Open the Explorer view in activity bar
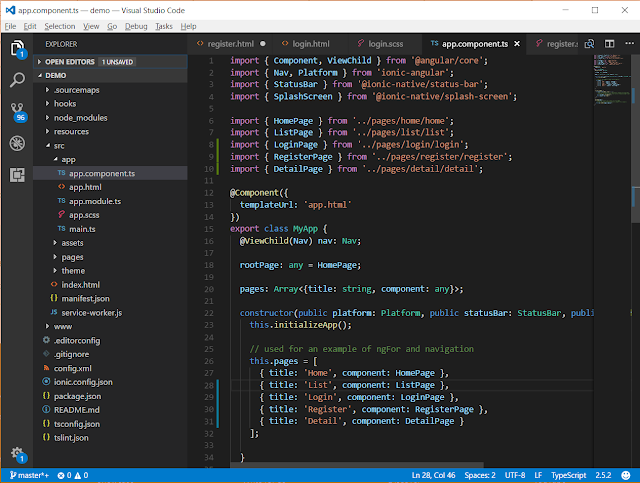This screenshot has height=483, width=640. (17, 48)
